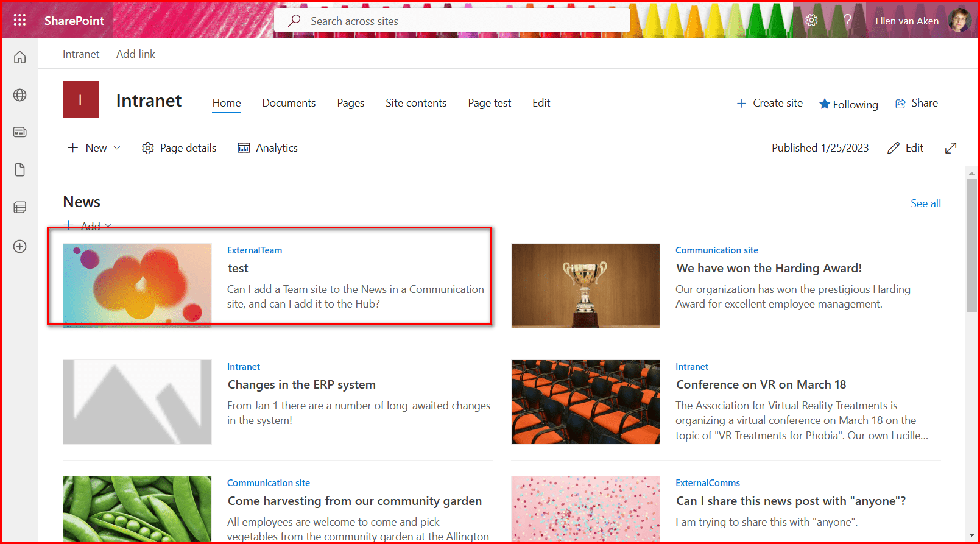980x544 pixels.
Task: Click the Ellen van Aken account name
Action: click(907, 21)
